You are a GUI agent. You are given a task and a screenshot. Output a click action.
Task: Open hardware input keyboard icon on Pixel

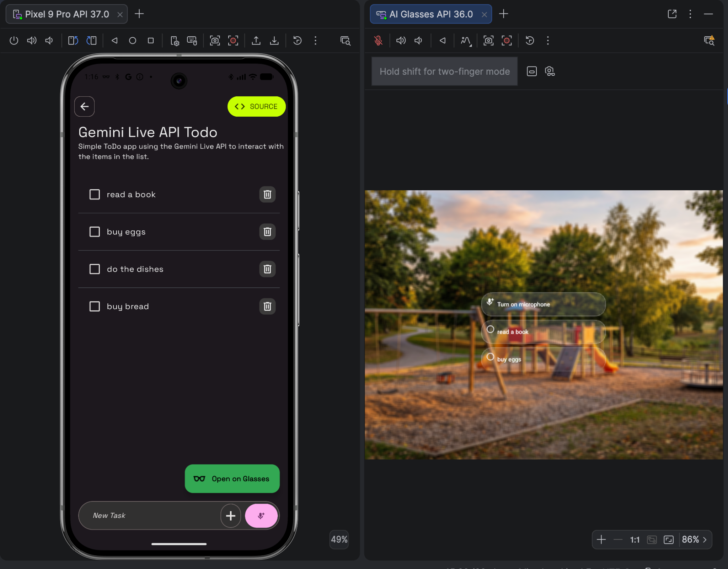click(x=192, y=41)
